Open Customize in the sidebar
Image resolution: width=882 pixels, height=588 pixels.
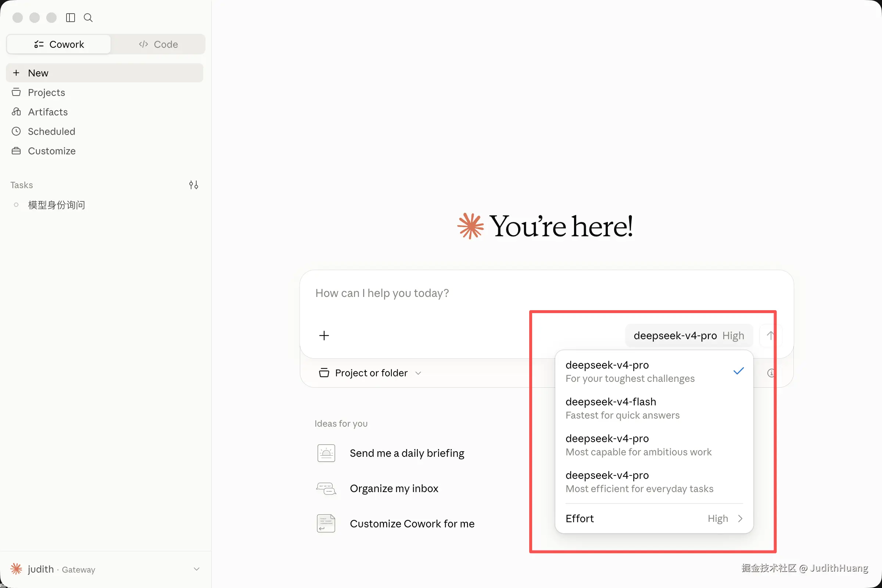point(105,151)
